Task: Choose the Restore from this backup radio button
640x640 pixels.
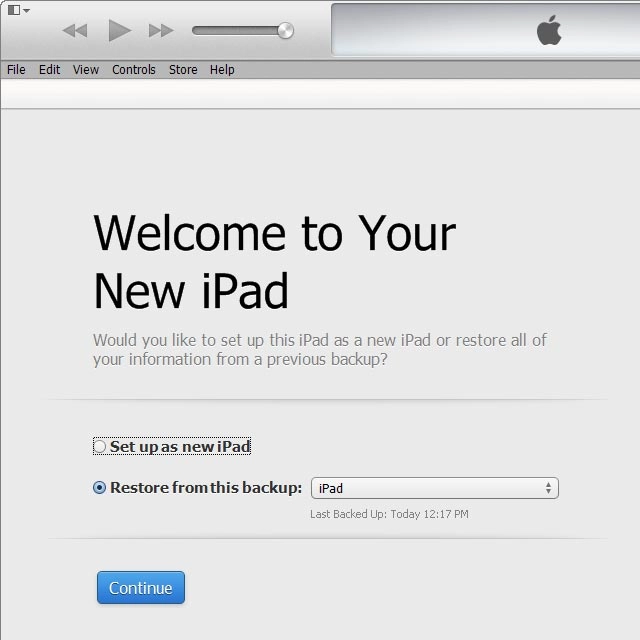Action: click(100, 488)
